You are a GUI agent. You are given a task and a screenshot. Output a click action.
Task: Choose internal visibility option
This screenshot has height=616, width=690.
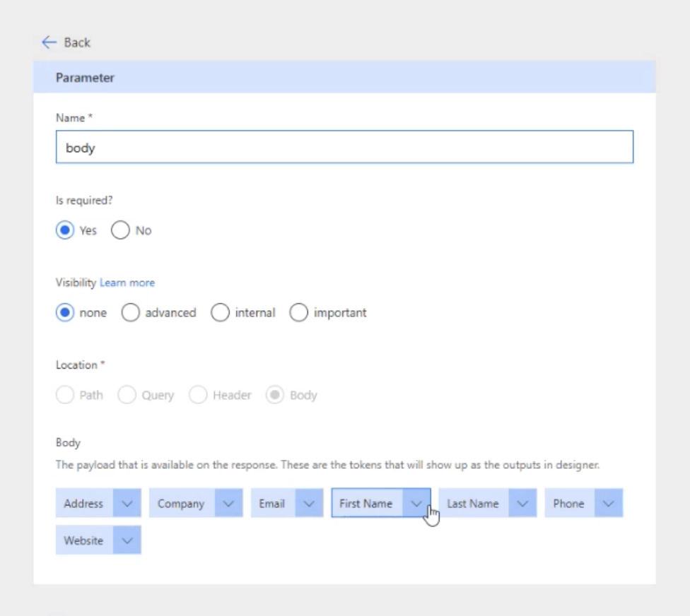(x=221, y=313)
